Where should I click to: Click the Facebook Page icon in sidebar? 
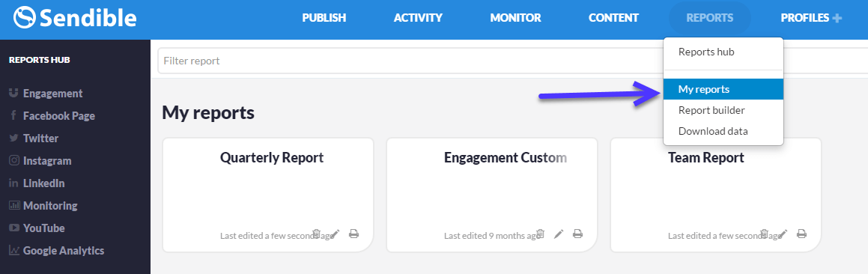(x=13, y=116)
